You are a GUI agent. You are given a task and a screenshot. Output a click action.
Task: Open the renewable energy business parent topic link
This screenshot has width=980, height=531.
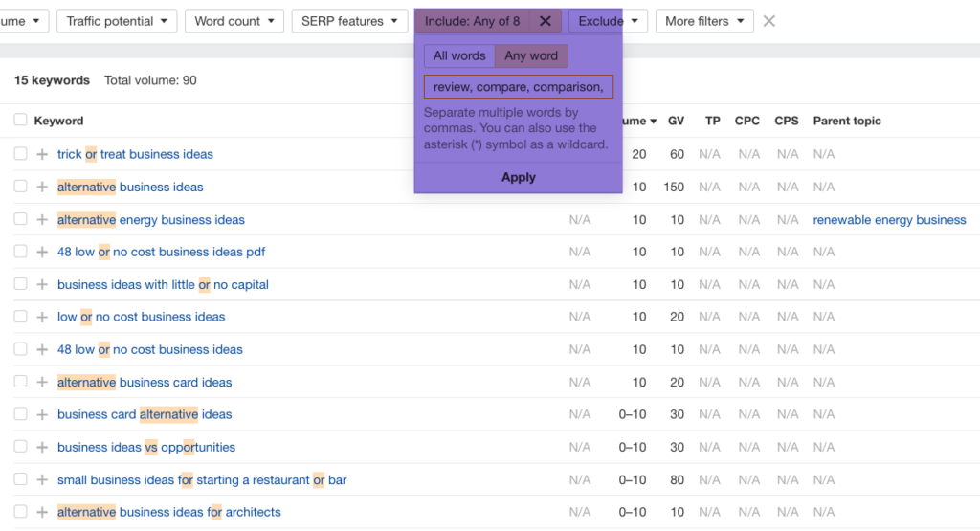(x=889, y=220)
